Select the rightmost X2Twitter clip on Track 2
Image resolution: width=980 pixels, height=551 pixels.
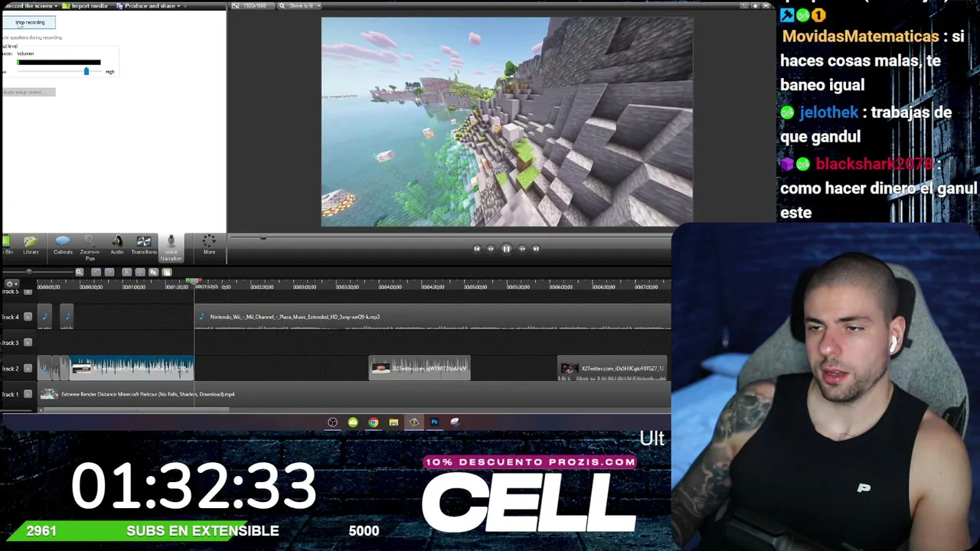[612, 368]
